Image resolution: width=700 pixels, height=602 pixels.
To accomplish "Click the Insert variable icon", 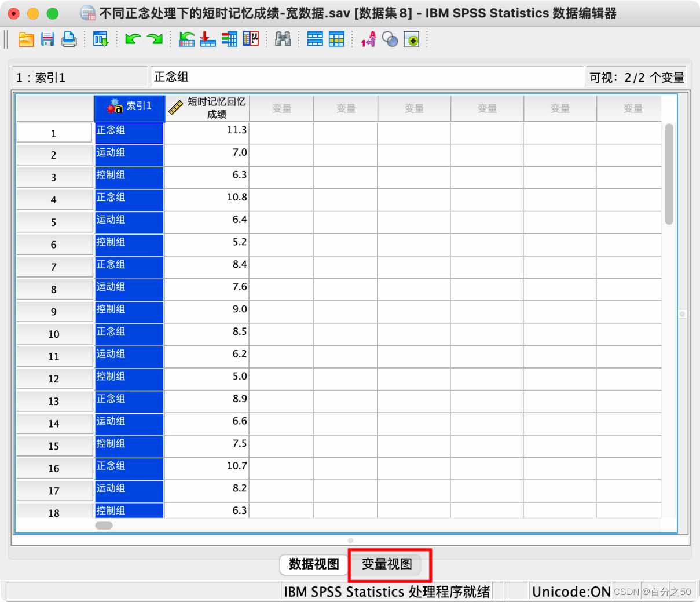I will (x=336, y=39).
